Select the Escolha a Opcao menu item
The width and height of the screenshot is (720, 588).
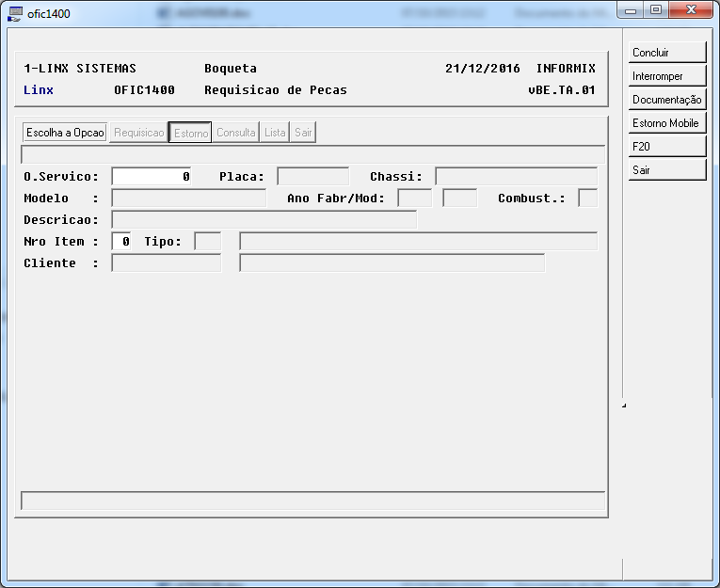tap(65, 133)
